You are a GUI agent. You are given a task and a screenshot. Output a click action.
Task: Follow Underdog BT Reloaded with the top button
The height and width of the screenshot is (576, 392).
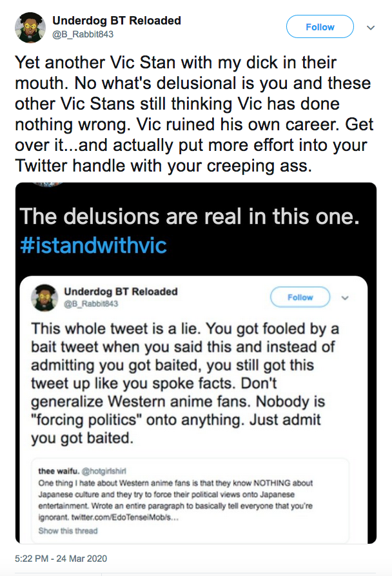pyautogui.click(x=320, y=27)
